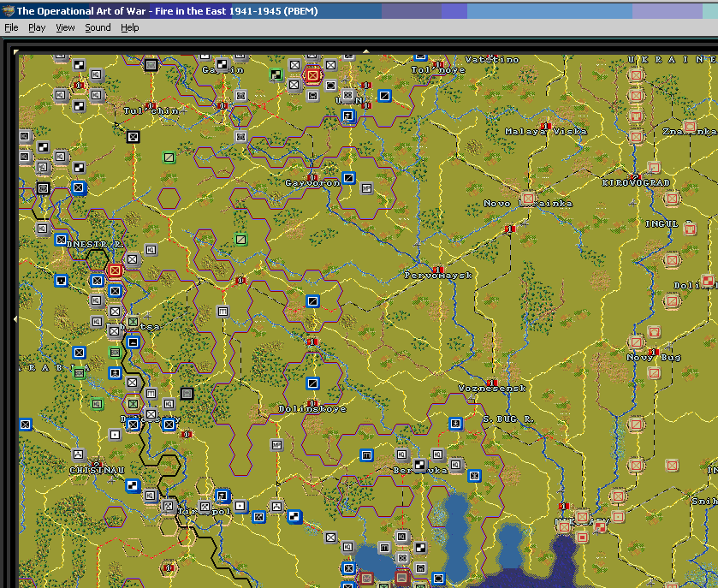Select the green HQ unit northwest of CHISINAU

tap(97, 403)
